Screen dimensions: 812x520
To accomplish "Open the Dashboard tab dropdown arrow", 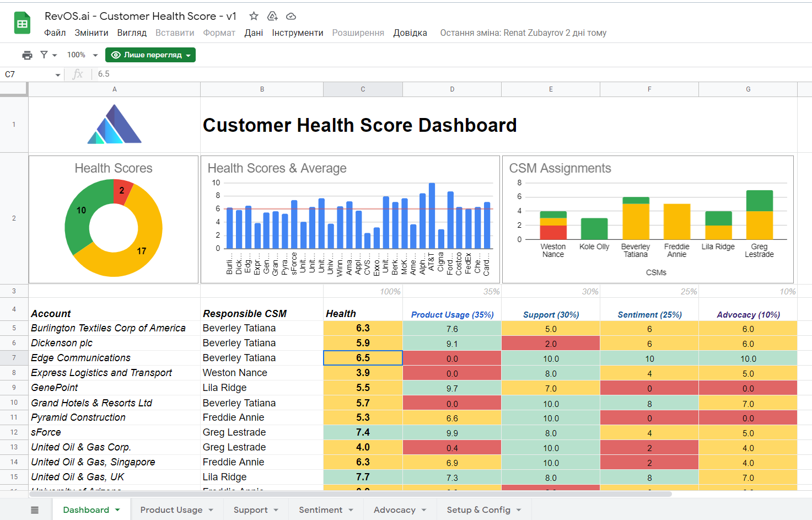I will 117,510.
